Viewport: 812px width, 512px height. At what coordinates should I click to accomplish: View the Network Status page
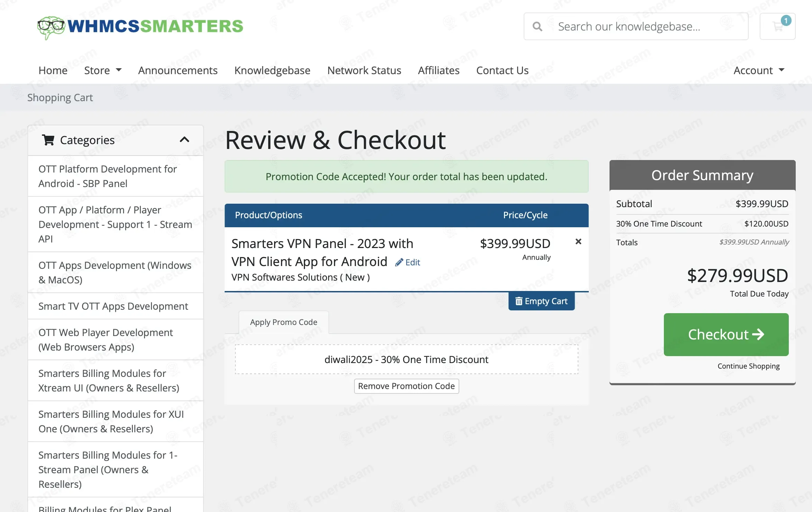[x=364, y=70]
